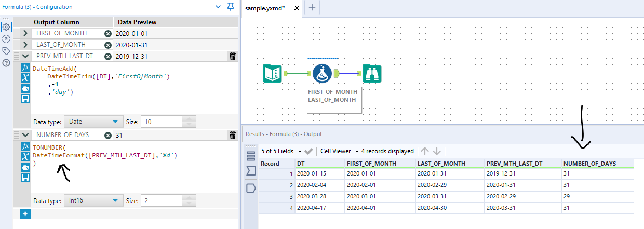Screen dimensions: 644x229
Task: Expand the FIRST_OF_MONTH expression row
Action: point(24,33)
